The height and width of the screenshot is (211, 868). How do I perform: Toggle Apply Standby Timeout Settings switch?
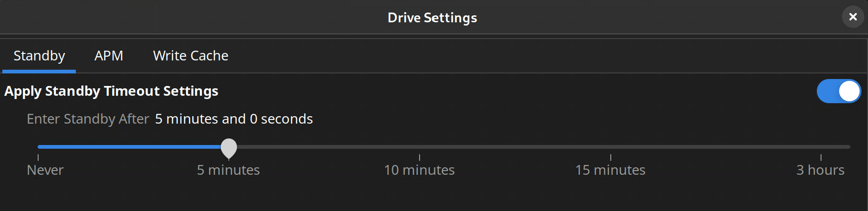tap(839, 91)
